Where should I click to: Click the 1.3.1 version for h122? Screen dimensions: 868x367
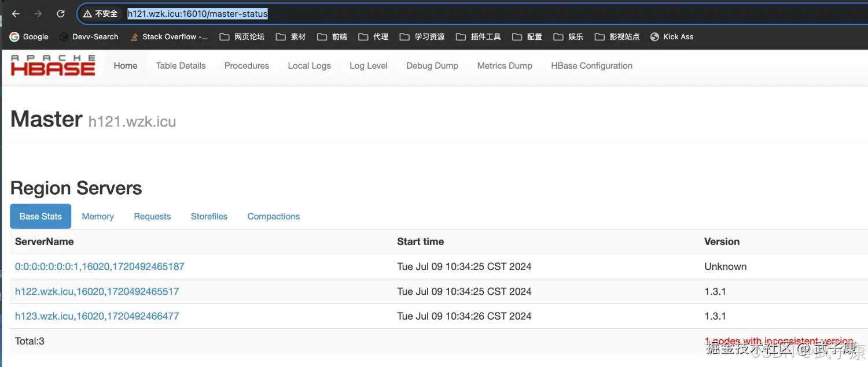tap(715, 291)
